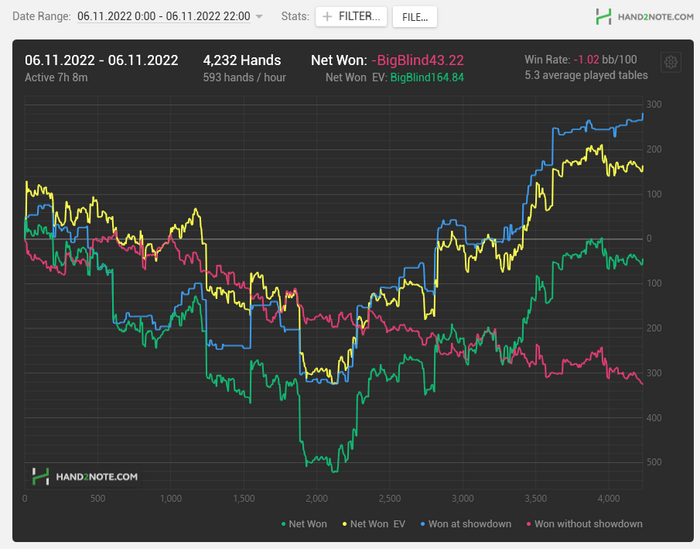Click the pink Won without showdown legend dot
Viewport: 700px width, 549px height.
click(x=529, y=524)
